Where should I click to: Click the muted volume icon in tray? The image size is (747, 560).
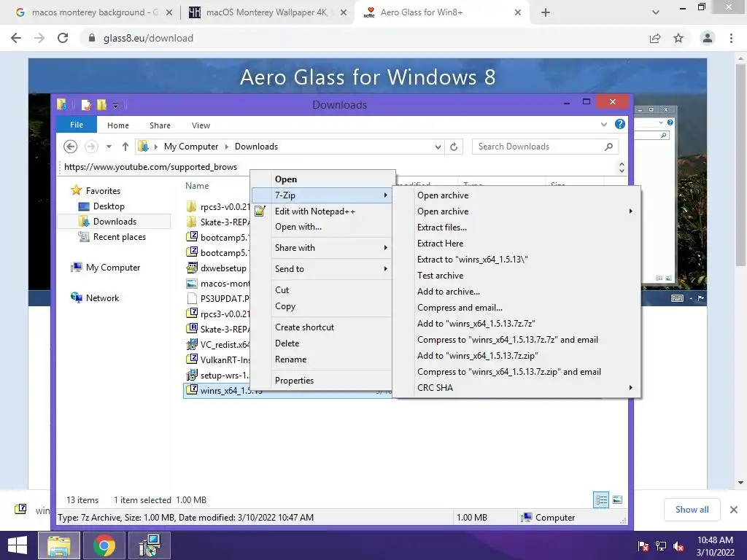pos(679,546)
